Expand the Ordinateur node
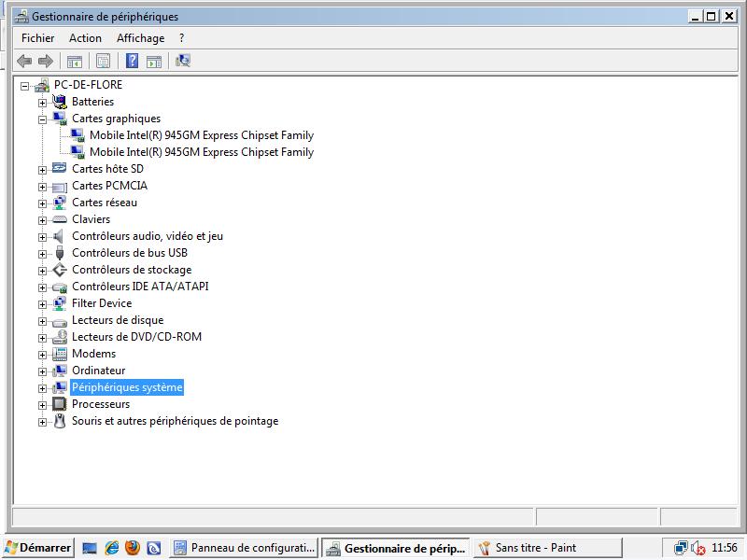 tap(42, 371)
